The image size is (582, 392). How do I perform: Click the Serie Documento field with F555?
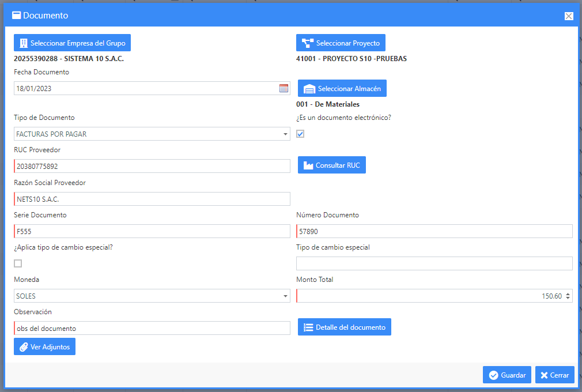[x=152, y=231]
